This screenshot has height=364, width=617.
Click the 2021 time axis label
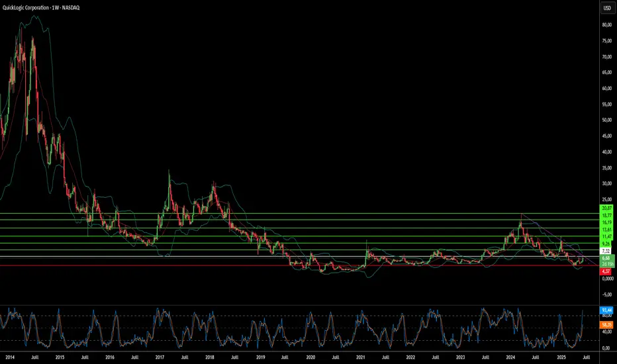pos(360,357)
